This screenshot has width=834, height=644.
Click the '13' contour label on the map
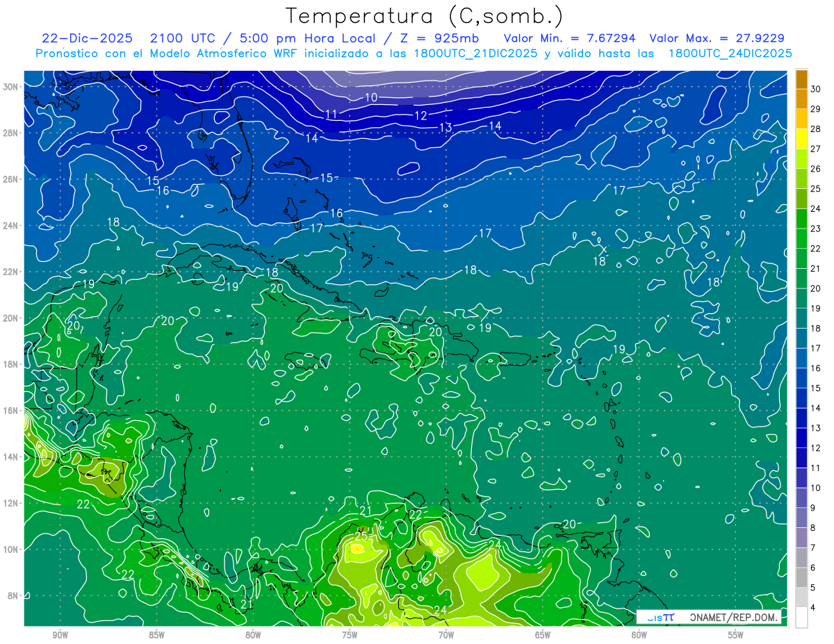tap(445, 127)
